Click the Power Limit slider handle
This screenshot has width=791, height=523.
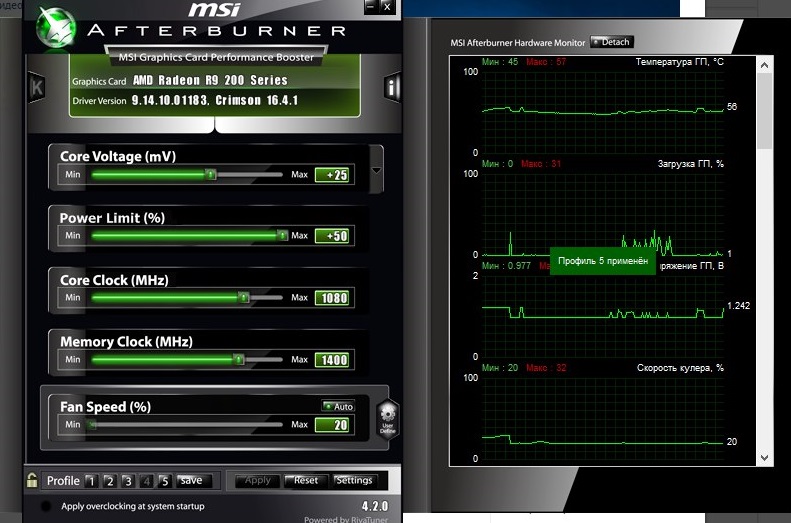tap(282, 236)
